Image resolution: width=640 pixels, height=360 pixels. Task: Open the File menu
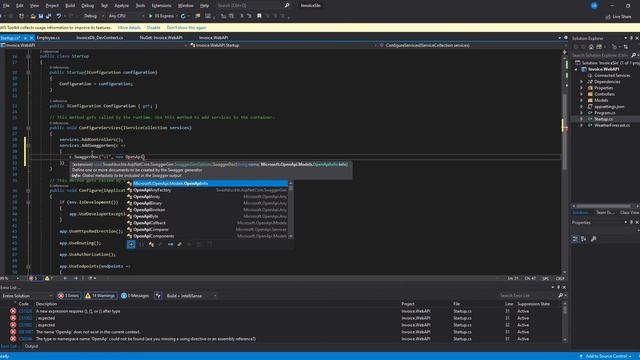[6, 6]
